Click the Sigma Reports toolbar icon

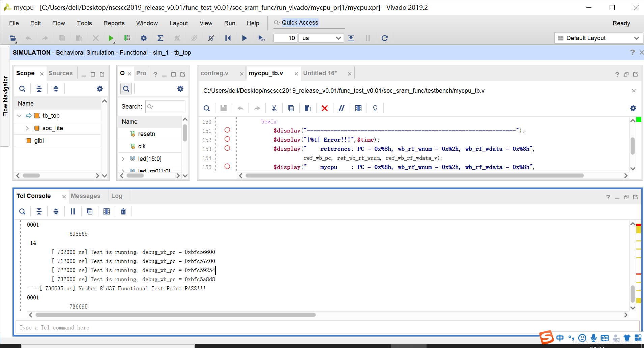(160, 38)
